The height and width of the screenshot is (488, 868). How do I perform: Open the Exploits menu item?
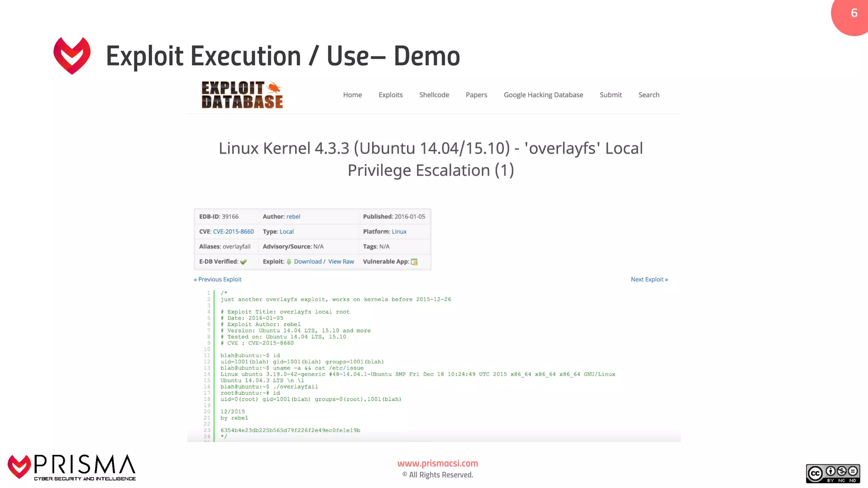coord(390,95)
